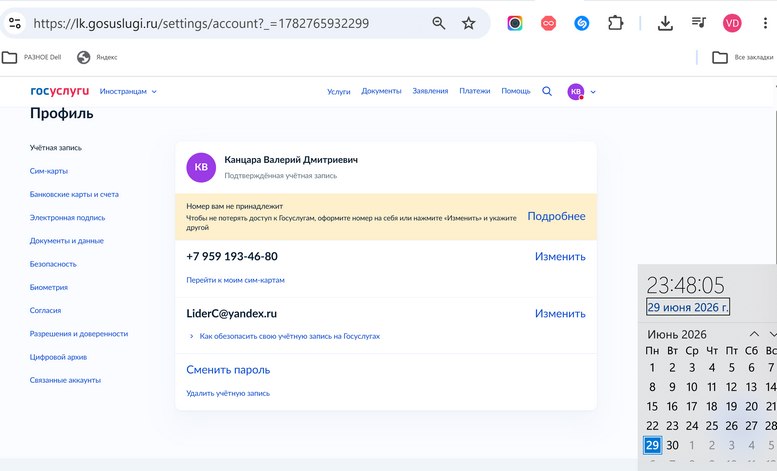Click Перейти к моим сим-картам link
This screenshot has width=777, height=471.
235,280
